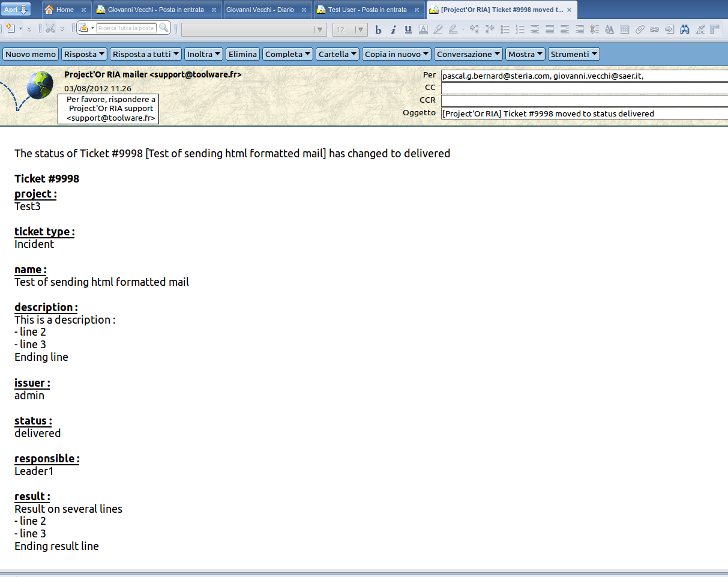Screen dimensions: 728x577
Task: Click the Apri button
Action: [16, 9]
